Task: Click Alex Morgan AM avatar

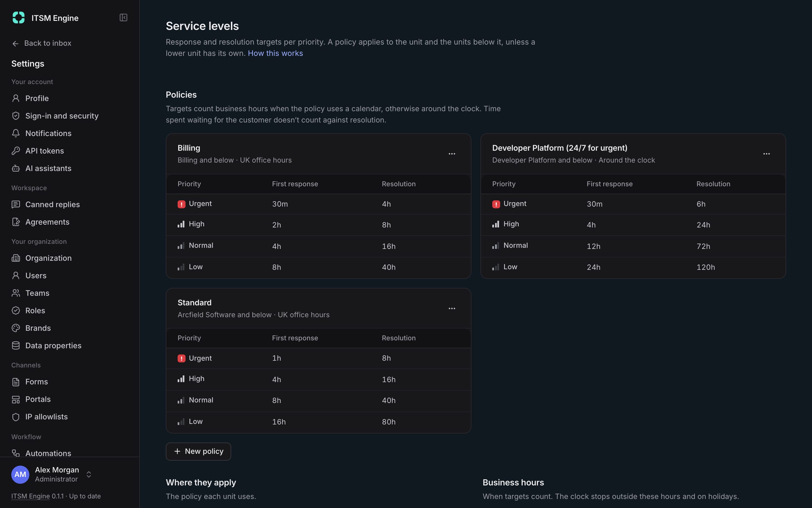Action: (x=20, y=474)
